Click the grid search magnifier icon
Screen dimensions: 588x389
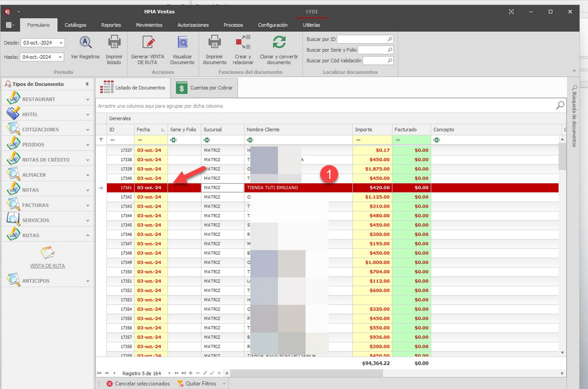(560, 105)
